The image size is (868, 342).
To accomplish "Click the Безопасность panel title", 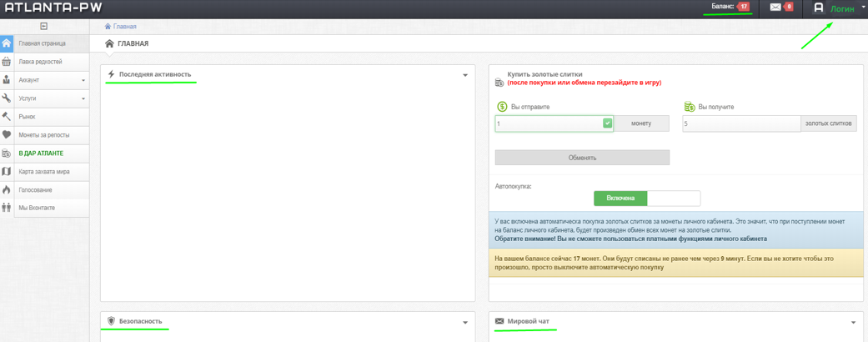I will coord(141,321).
